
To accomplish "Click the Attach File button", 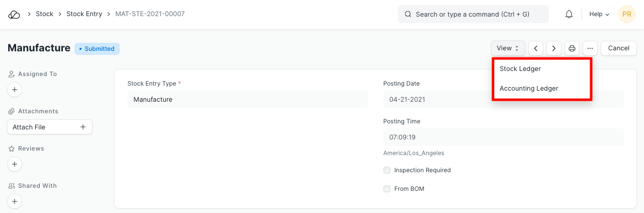I will point(49,127).
